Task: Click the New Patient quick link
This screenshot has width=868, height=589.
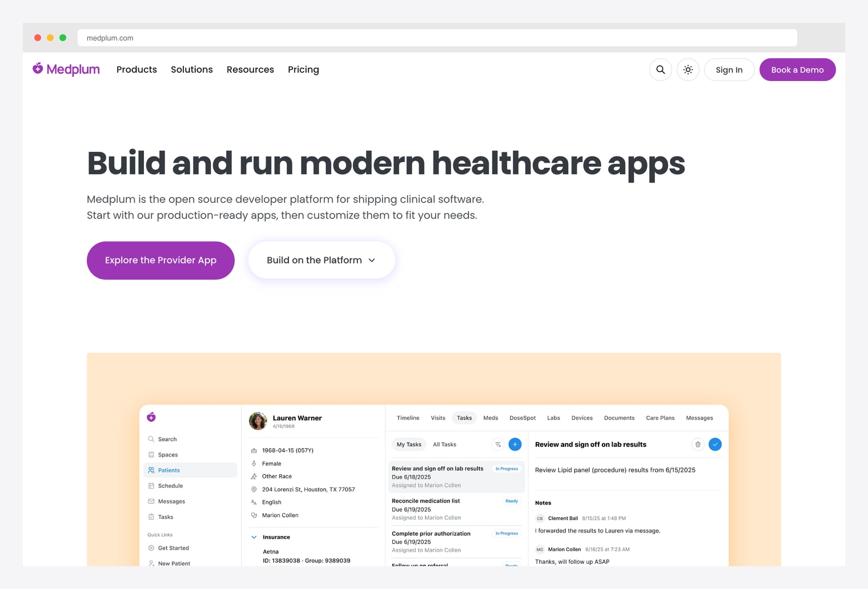Action: click(x=174, y=563)
